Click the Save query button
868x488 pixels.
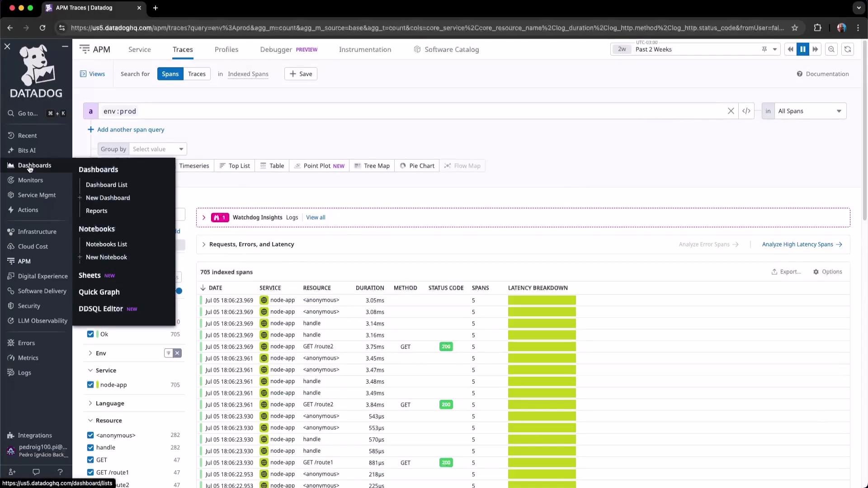301,74
